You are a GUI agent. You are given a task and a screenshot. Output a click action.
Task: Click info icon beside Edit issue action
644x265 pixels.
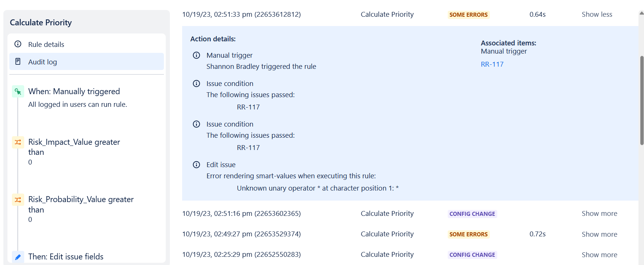click(x=196, y=165)
